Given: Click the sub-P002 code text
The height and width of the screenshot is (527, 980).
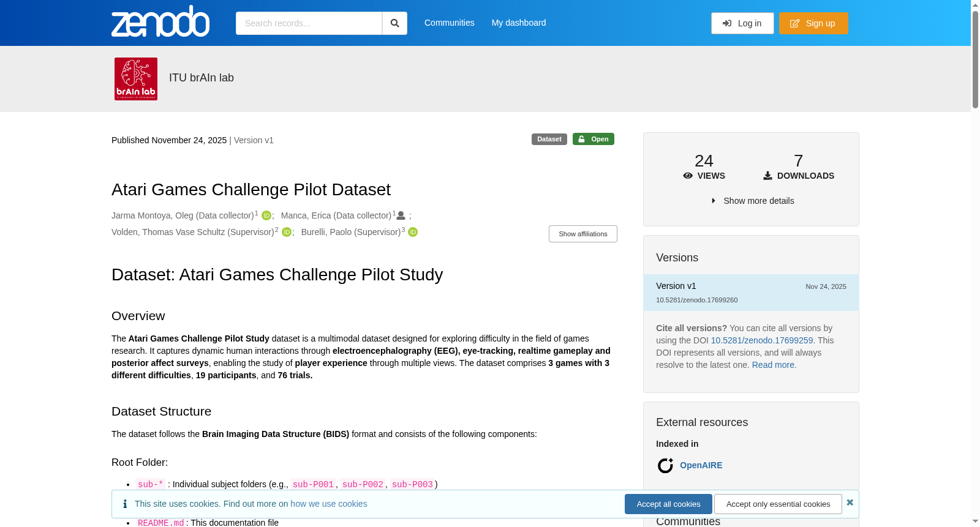Looking at the screenshot, I should point(363,484).
